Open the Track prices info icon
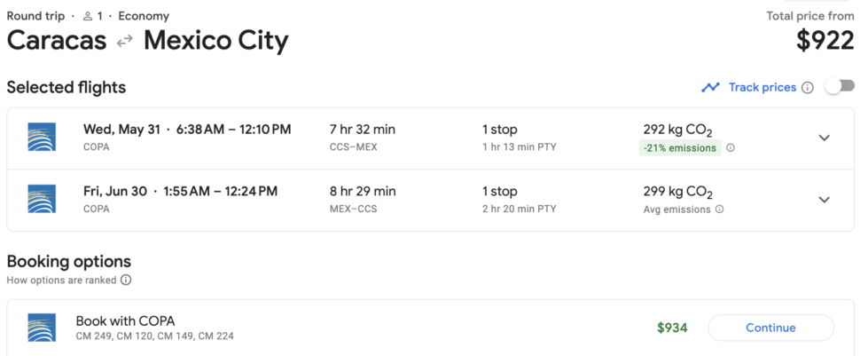The image size is (868, 356). pyautogui.click(x=808, y=88)
